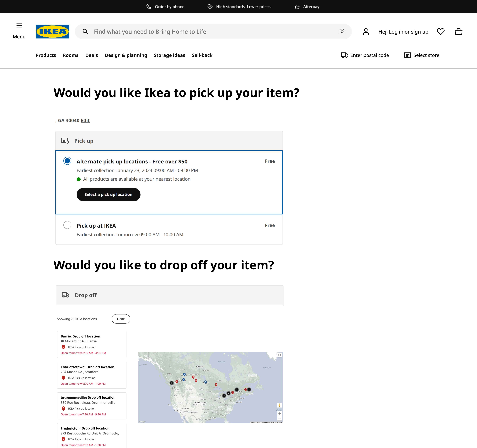Open the Storage ideas menu
477x448 pixels.
click(169, 55)
